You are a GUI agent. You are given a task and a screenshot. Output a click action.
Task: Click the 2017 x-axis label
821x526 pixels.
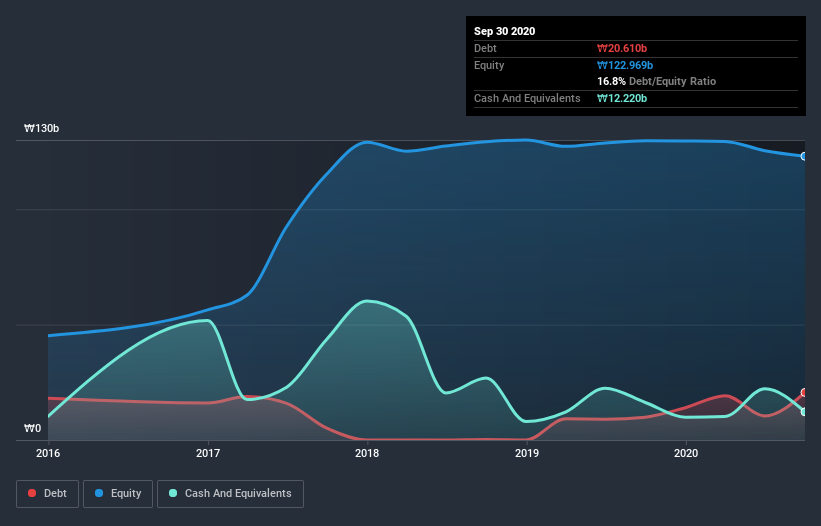(x=208, y=453)
